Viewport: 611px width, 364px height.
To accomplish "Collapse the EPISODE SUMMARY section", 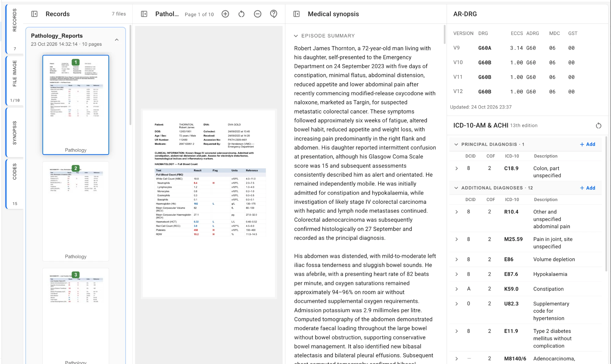I will pos(296,36).
